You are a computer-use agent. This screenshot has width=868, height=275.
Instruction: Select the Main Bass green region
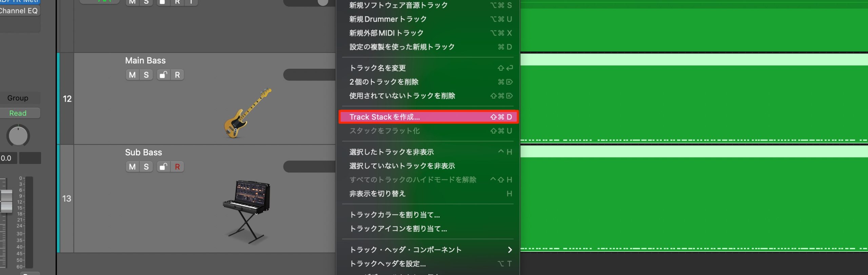tap(694, 98)
